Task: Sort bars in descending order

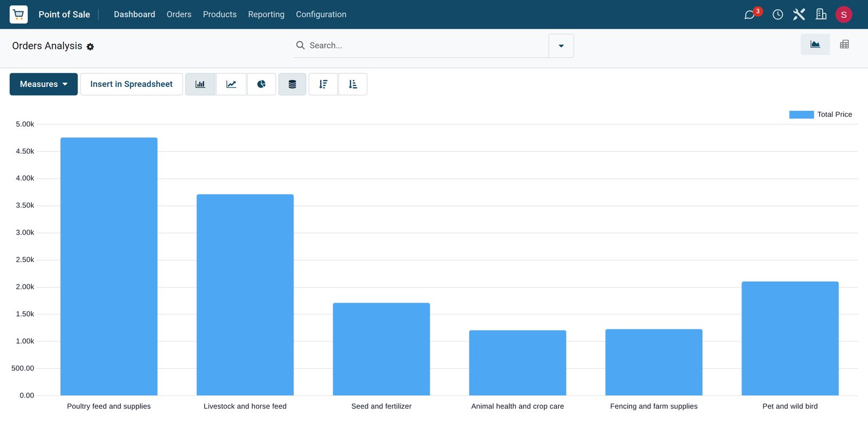Action: click(323, 84)
